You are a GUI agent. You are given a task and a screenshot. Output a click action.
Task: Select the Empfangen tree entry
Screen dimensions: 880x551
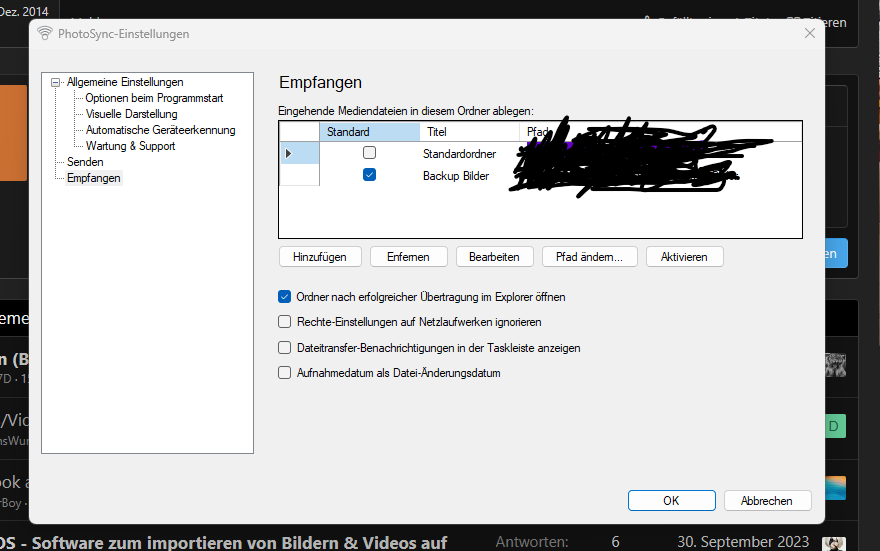(94, 178)
